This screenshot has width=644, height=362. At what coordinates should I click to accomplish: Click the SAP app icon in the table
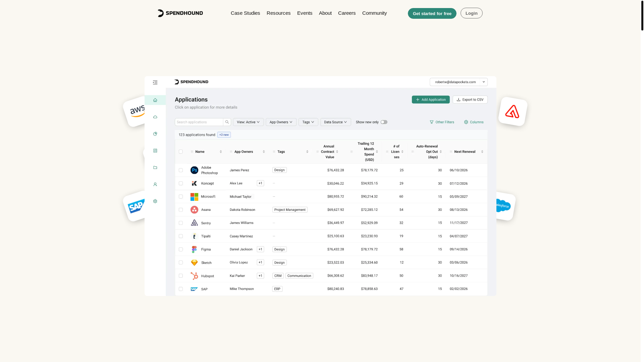(x=194, y=289)
